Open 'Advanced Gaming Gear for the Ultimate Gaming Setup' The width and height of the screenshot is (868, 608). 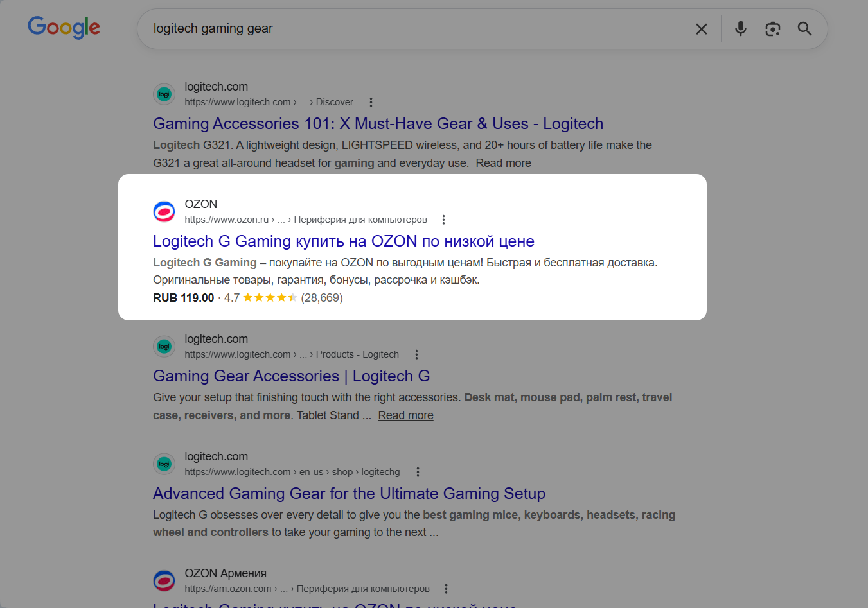[x=349, y=494]
